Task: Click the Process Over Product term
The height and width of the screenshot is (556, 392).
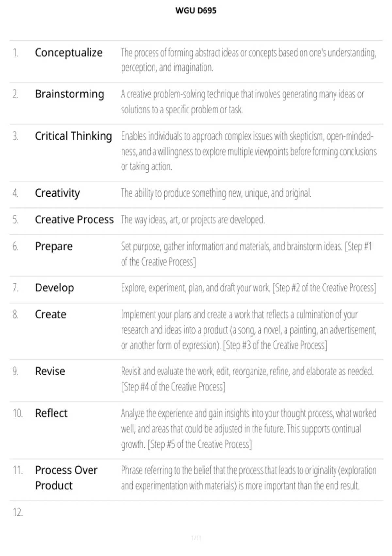Action: point(66,478)
